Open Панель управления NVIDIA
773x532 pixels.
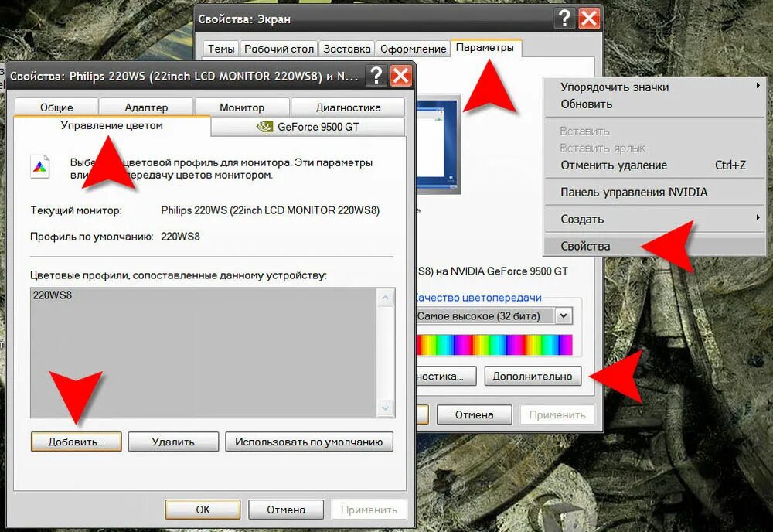pos(654,193)
